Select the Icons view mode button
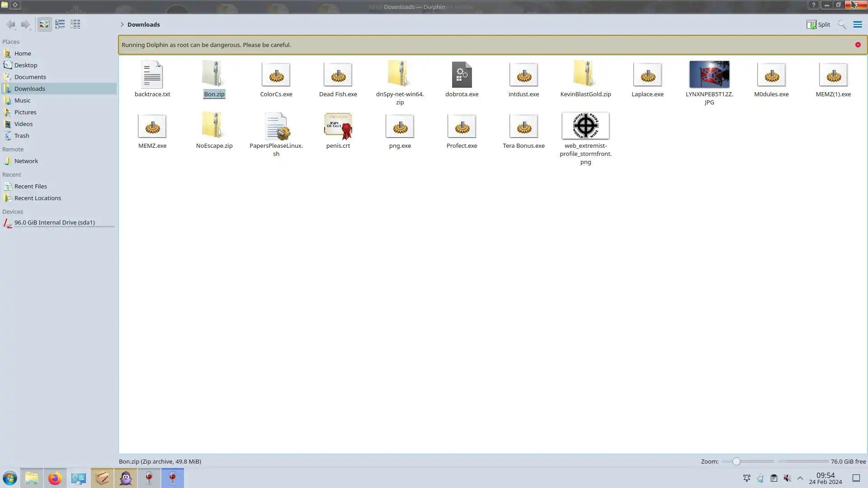 (x=44, y=24)
